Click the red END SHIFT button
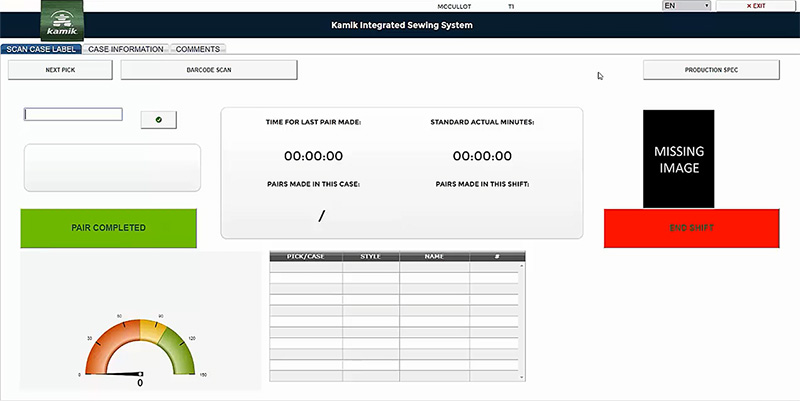Viewport: 800px width, 401px height. 691,228
